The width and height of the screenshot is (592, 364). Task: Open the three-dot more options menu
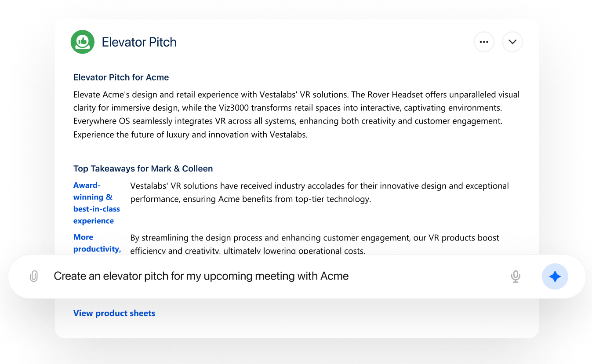pyautogui.click(x=484, y=42)
